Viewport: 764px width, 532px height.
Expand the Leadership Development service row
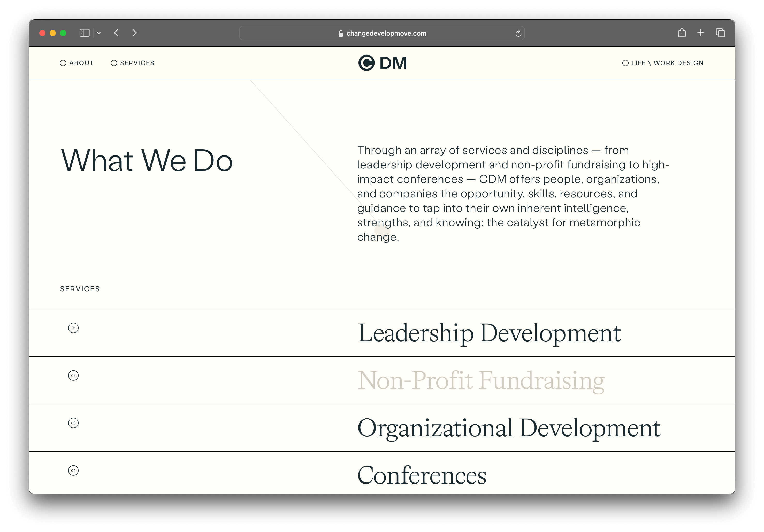coord(489,333)
